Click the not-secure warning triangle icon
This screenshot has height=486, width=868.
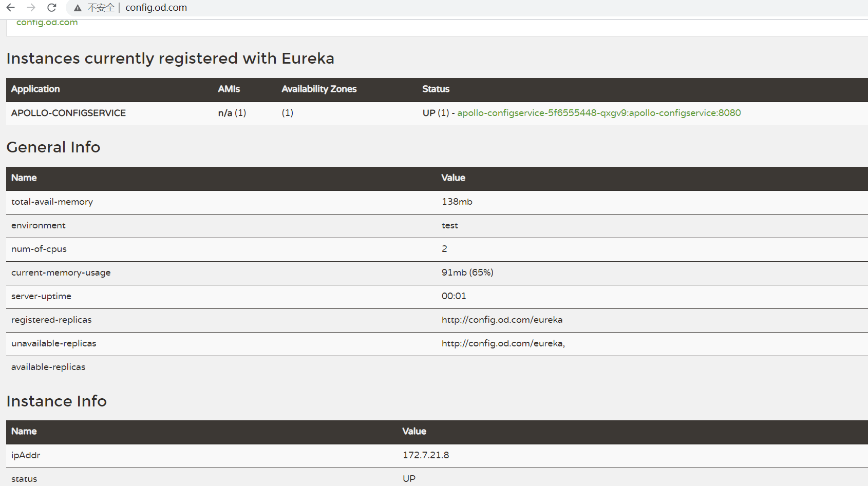[78, 8]
